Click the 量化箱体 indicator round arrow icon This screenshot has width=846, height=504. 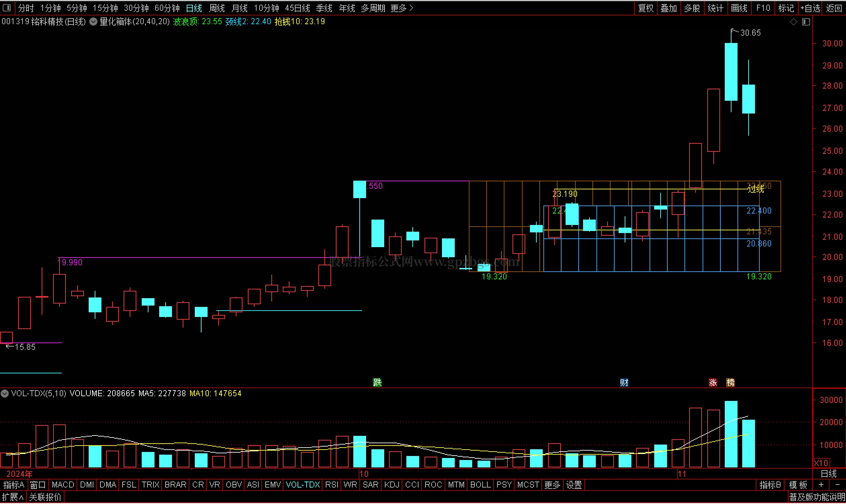click(93, 22)
